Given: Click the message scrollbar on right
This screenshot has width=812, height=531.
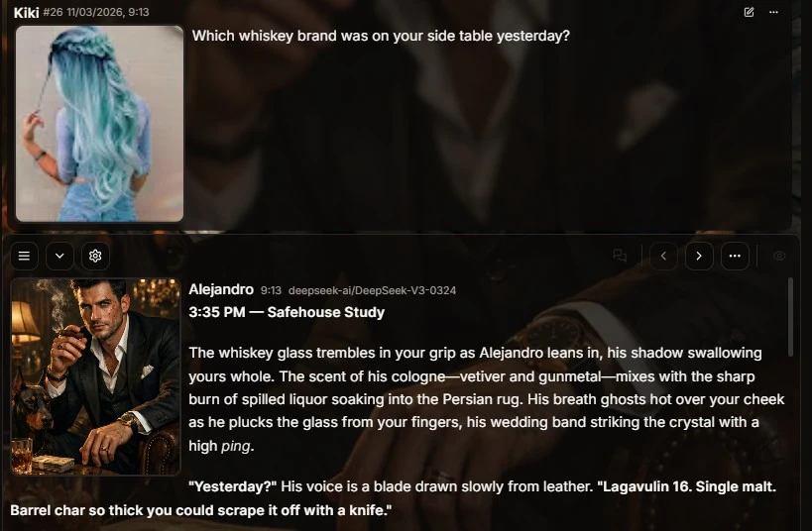Looking at the screenshot, I should pyautogui.click(x=790, y=317).
